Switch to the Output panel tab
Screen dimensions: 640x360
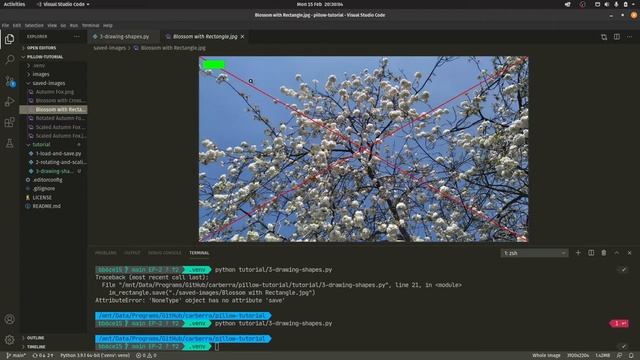(x=132, y=253)
